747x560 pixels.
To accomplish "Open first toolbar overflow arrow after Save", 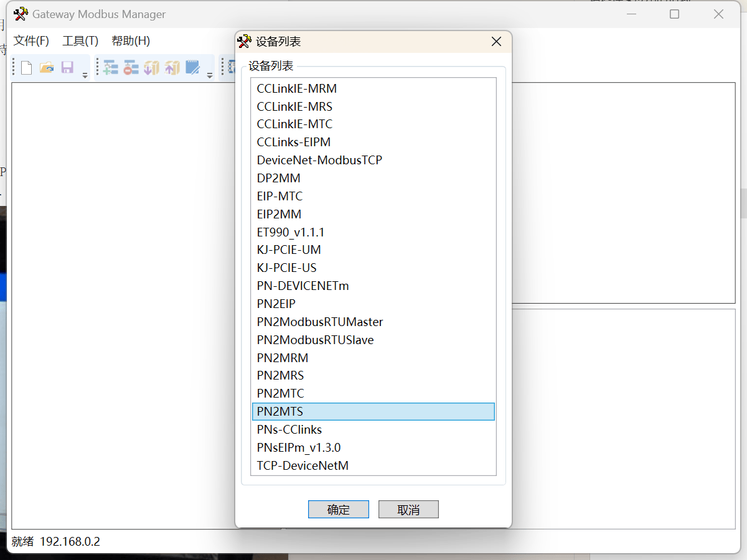I will 85,75.
